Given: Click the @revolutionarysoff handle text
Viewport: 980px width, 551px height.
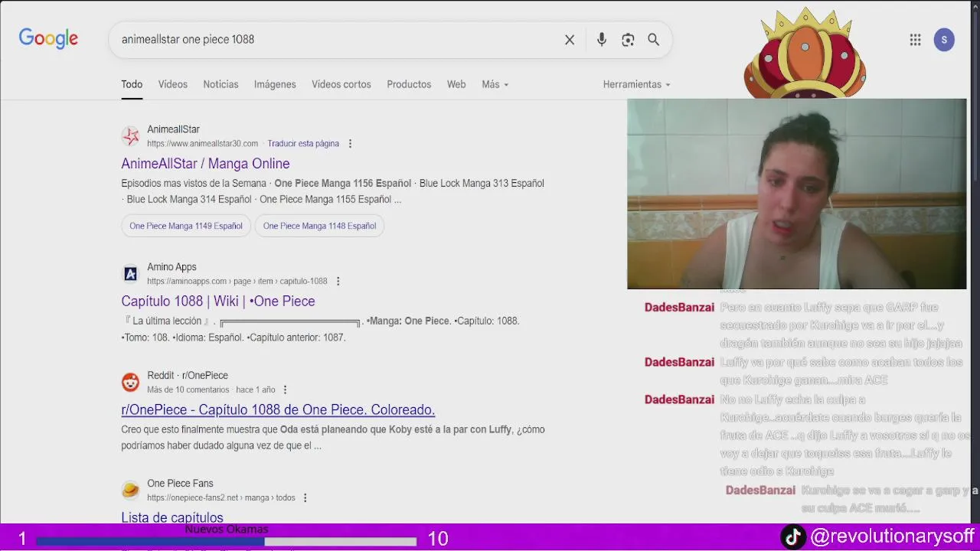Looking at the screenshot, I should click(892, 537).
